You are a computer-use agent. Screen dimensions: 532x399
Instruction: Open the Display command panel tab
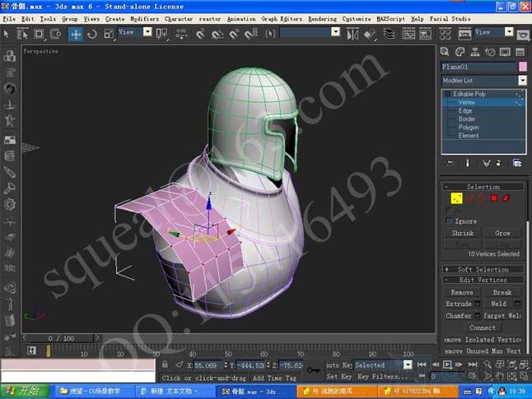point(505,52)
